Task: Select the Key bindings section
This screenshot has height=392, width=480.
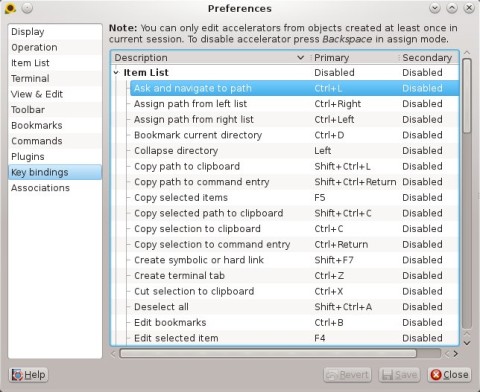Action: click(x=55, y=172)
